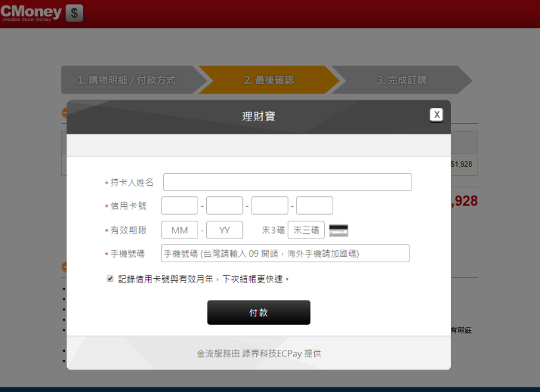Click the CVV card illustration icon
Viewport: 540px width, 392px height.
[338, 230]
